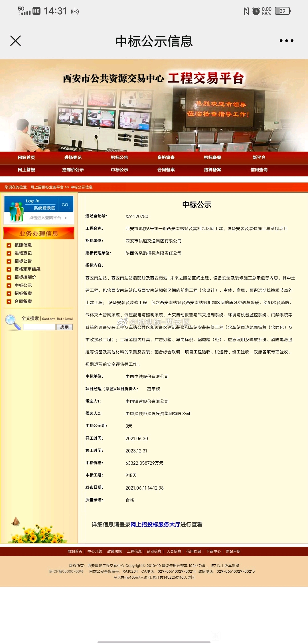Click the 陕ICP备05000708号 link

click(x=66, y=571)
